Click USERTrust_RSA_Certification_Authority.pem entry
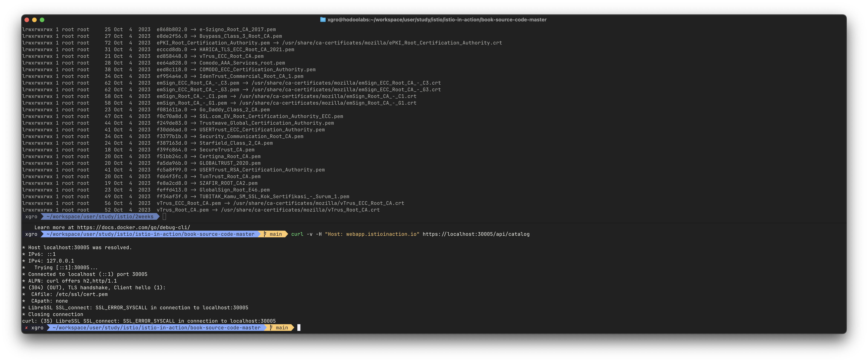The image size is (868, 362). (262, 170)
